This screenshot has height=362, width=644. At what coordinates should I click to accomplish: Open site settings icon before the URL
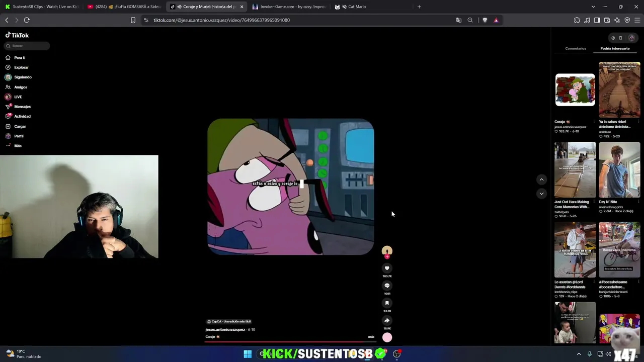(x=146, y=20)
